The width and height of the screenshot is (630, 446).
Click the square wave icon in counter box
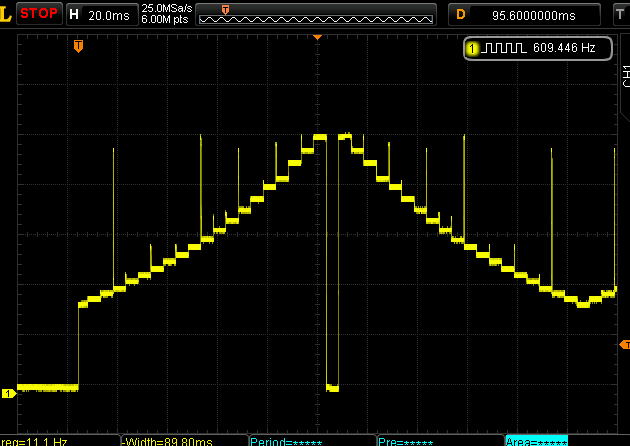pos(503,48)
